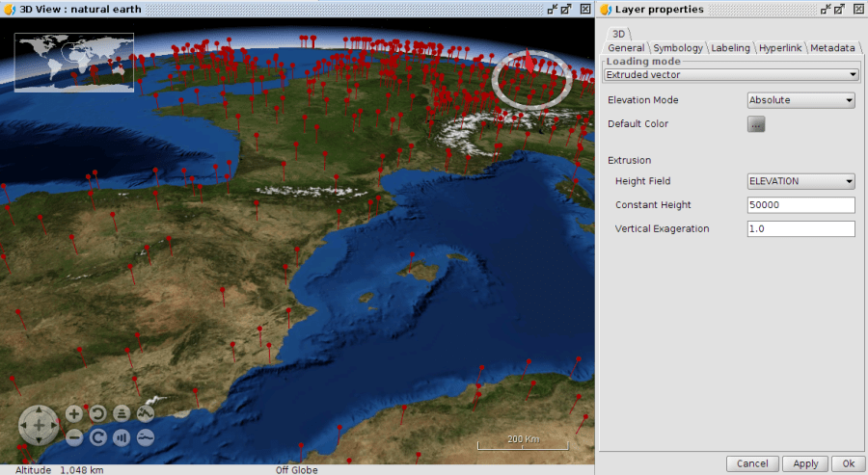
Task: Decrease terrain vertical exaggeration (flat icon)
Action: pyautogui.click(x=146, y=437)
